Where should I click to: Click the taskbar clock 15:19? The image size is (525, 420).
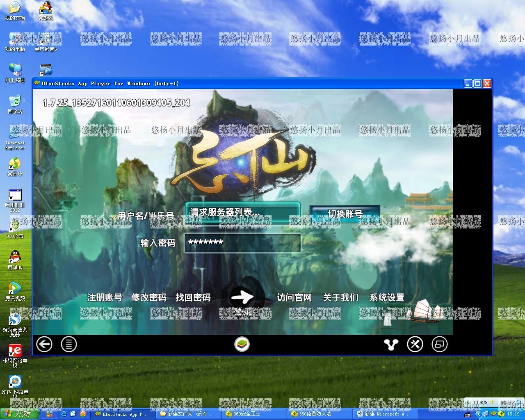click(x=513, y=414)
